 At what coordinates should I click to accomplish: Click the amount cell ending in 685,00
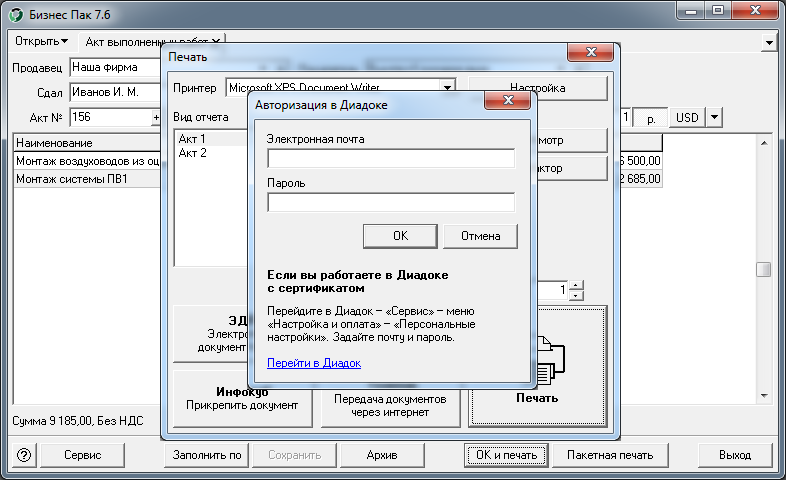(x=641, y=179)
